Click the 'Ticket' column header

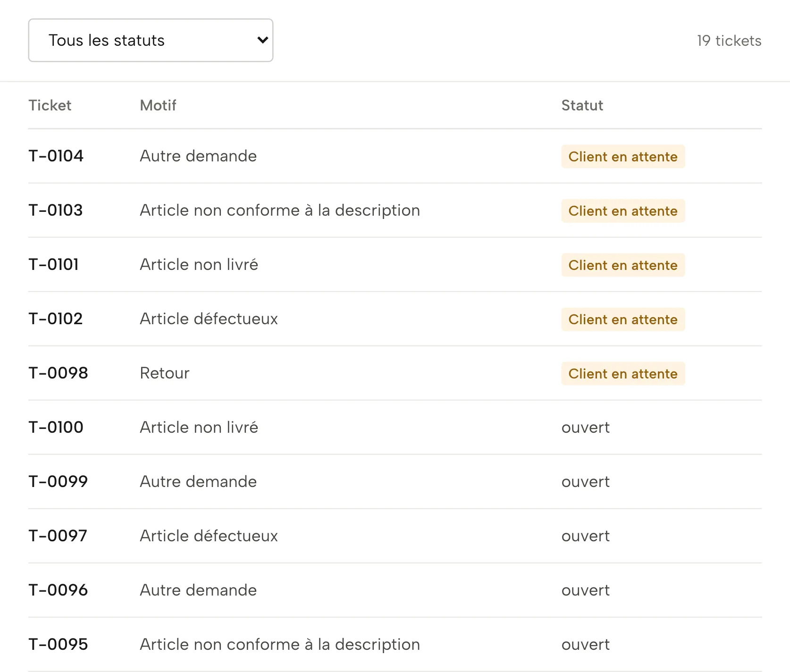pos(50,105)
